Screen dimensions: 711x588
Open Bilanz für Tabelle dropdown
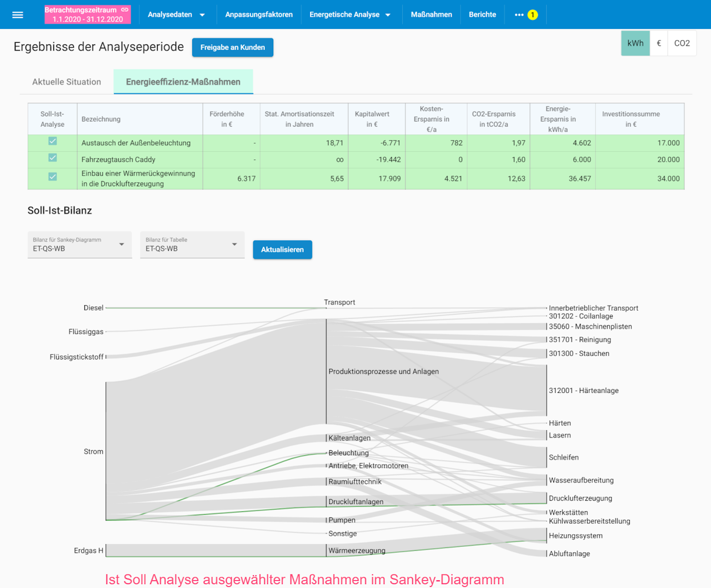pos(192,245)
